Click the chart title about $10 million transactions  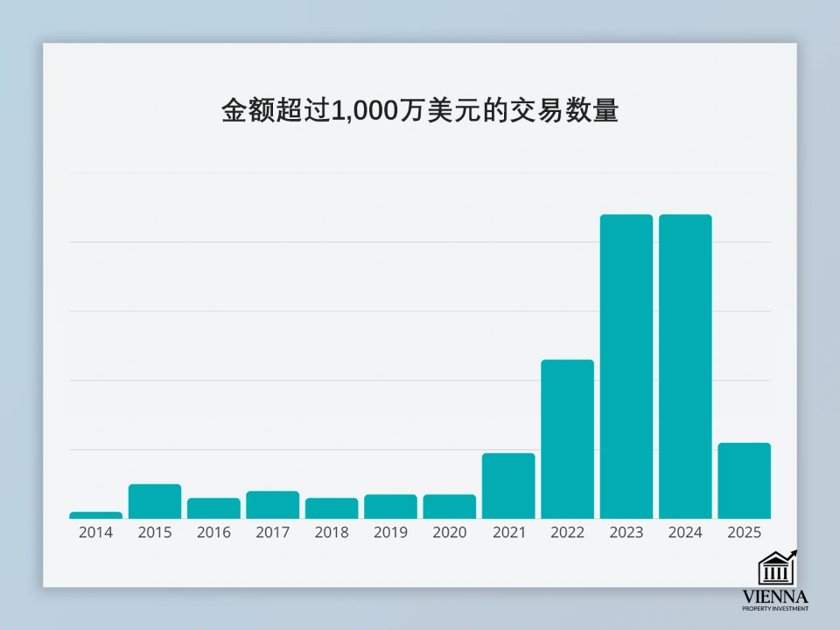tap(420, 110)
